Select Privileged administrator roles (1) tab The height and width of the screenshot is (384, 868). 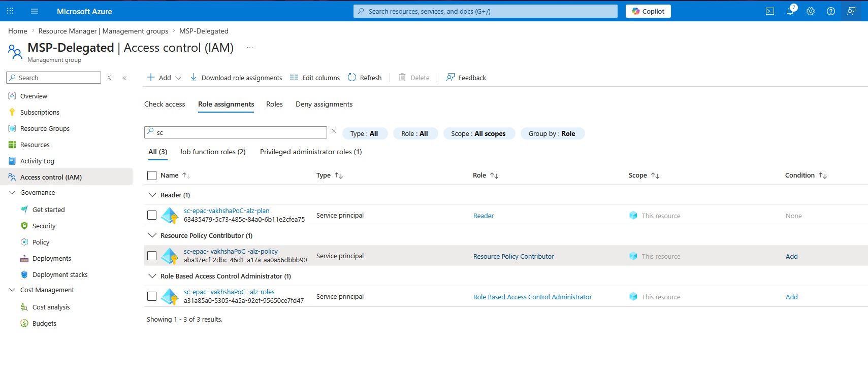pos(311,152)
